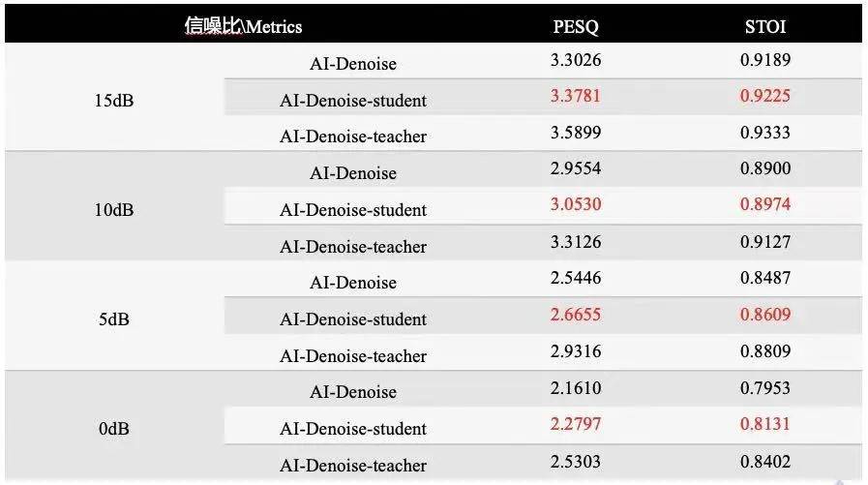The height and width of the screenshot is (485, 868).
Task: Click the PESQ value 2.1610
Action: tap(576, 388)
